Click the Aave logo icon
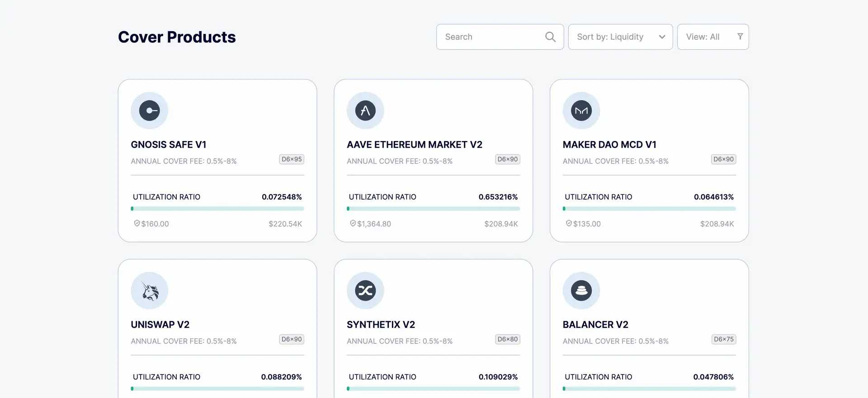 coord(365,111)
